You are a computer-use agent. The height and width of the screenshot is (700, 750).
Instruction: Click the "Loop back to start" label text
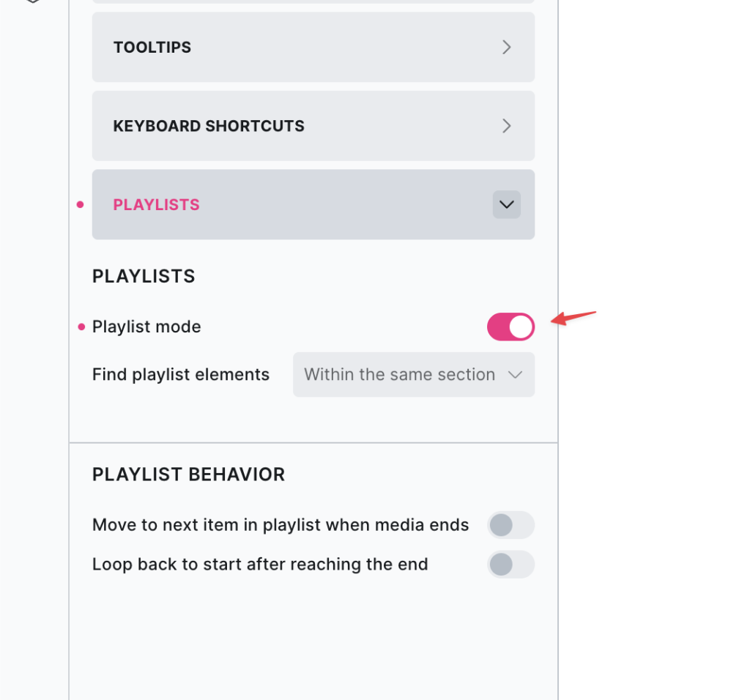coord(260,565)
